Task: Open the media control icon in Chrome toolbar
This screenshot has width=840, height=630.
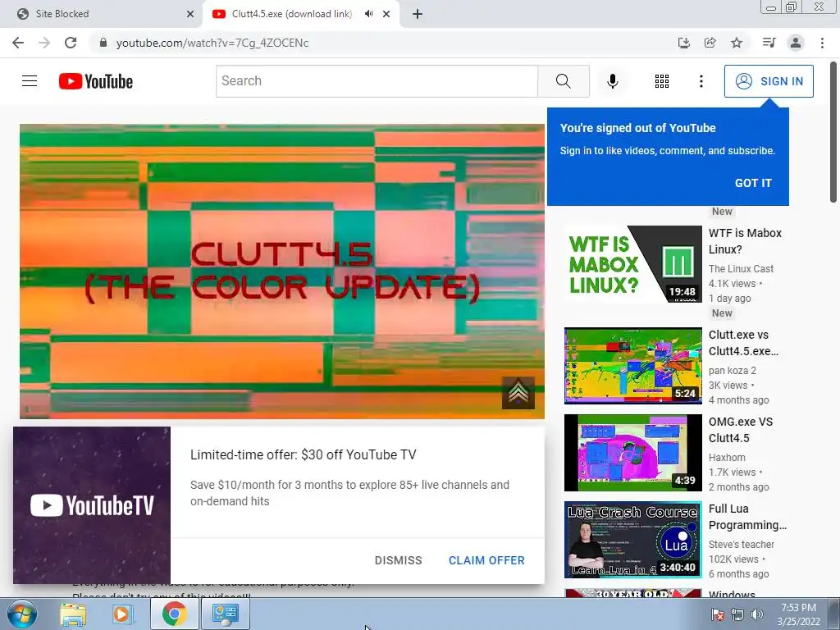Action: click(x=769, y=43)
